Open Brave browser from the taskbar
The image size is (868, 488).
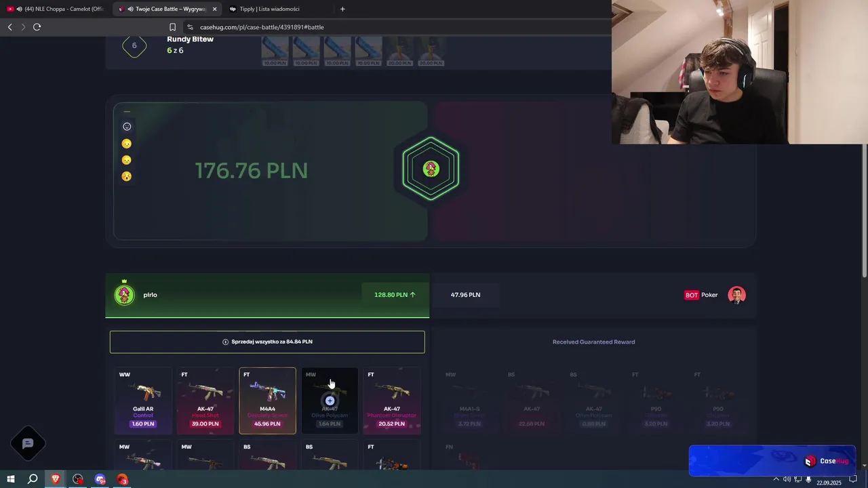[56, 479]
